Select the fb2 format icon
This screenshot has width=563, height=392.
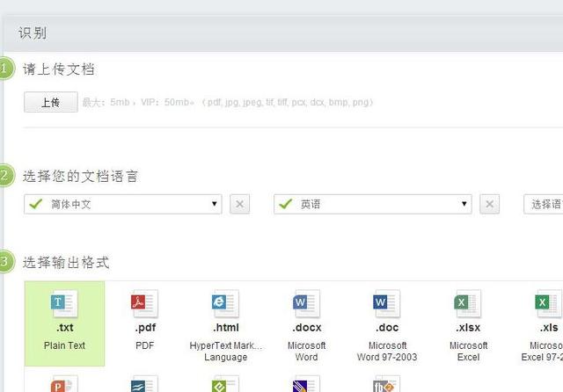[x=387, y=384]
